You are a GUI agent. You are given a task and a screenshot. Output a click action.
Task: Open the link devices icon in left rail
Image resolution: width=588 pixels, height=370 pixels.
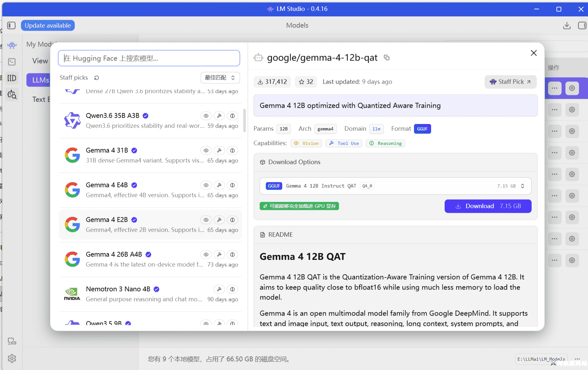12,341
